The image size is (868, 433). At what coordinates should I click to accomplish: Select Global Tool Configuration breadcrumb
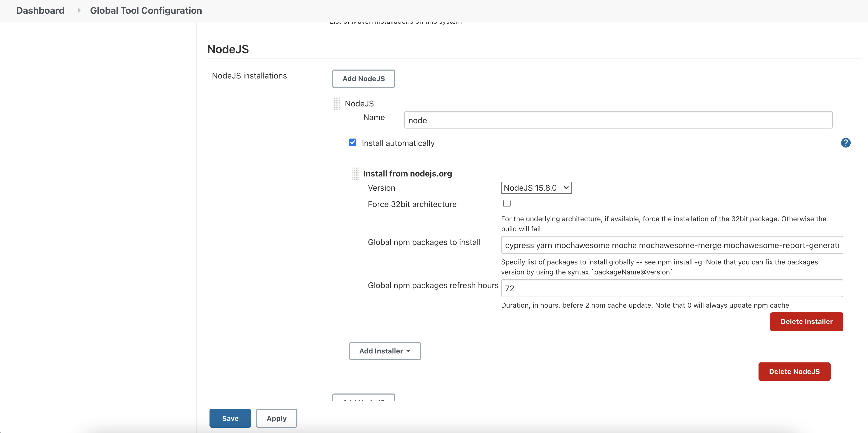146,11
